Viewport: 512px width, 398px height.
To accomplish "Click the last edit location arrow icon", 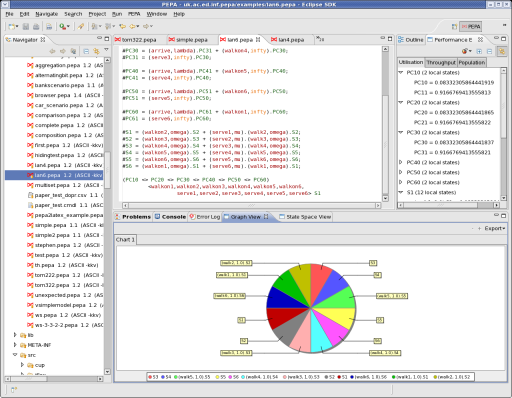I will (123, 26).
